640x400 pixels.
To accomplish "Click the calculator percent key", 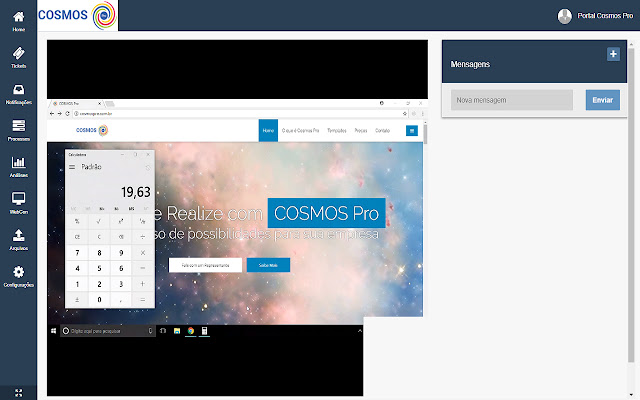I will coord(77,221).
